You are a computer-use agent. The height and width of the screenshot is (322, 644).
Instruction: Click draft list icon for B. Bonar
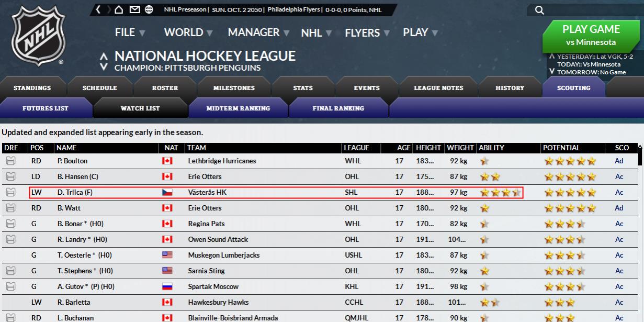tap(10, 224)
